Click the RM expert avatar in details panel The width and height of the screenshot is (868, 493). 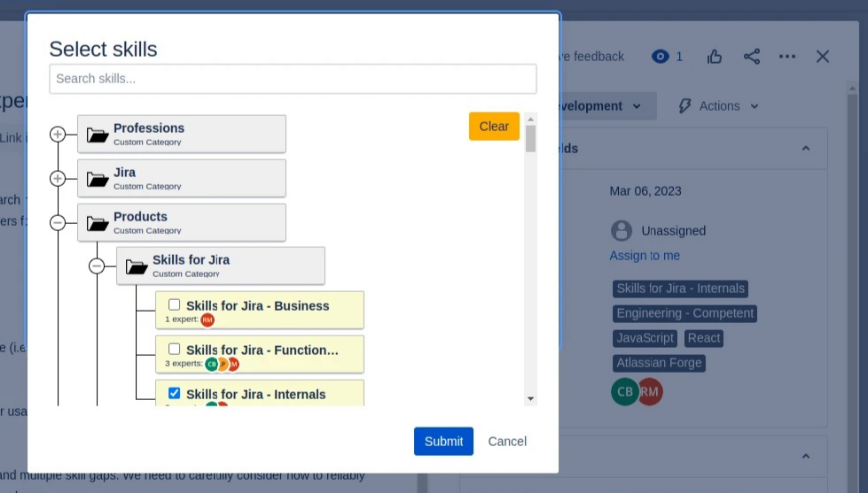pyautogui.click(x=651, y=392)
